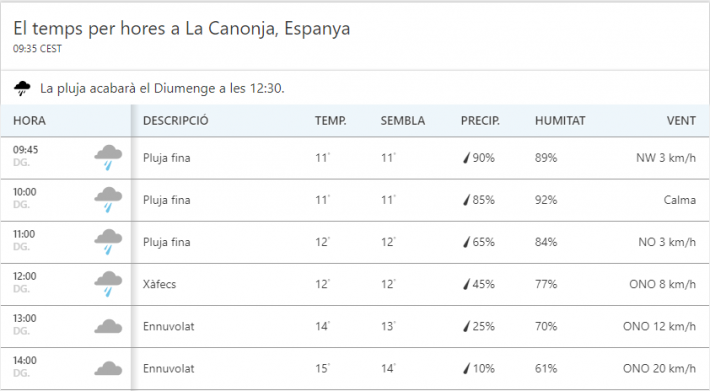Click the HUMITAT column header
Viewport: 710px width, 391px height.
click(x=560, y=121)
